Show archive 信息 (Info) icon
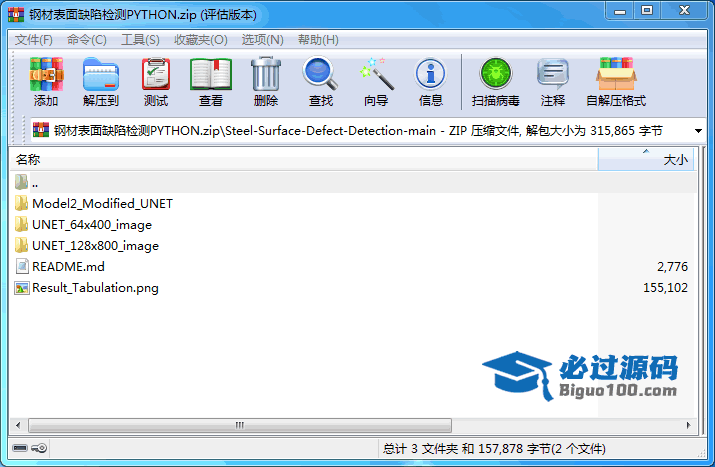This screenshot has height=467, width=715. click(x=430, y=73)
